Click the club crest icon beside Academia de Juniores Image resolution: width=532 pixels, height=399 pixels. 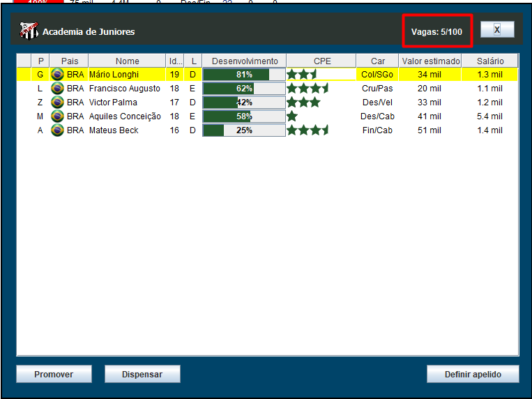coord(29,31)
